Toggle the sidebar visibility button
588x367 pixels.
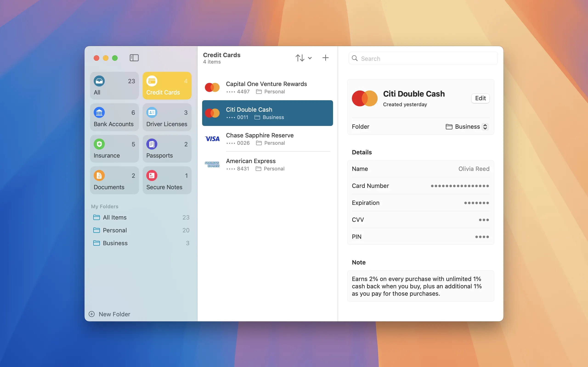coord(134,58)
